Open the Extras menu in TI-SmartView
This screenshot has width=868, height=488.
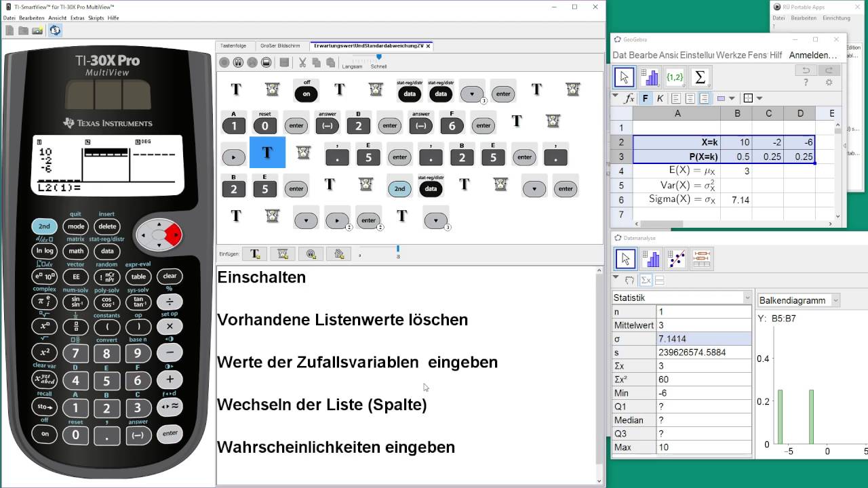pos(77,18)
